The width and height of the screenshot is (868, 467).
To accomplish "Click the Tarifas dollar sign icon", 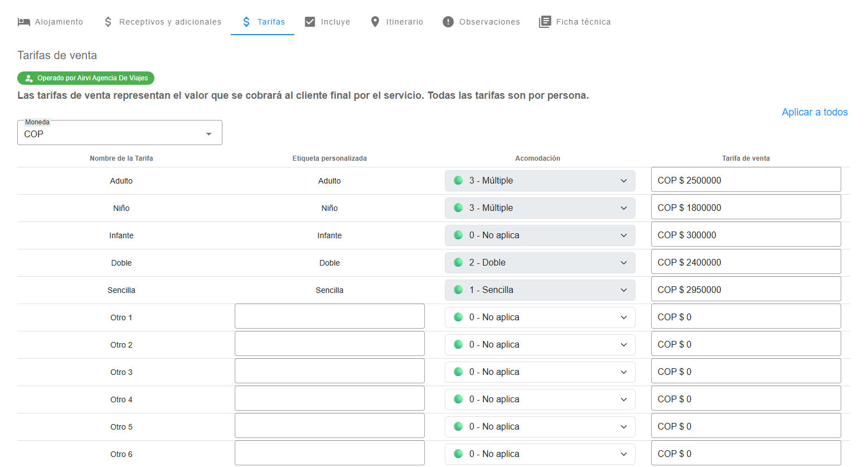I will coord(246,22).
